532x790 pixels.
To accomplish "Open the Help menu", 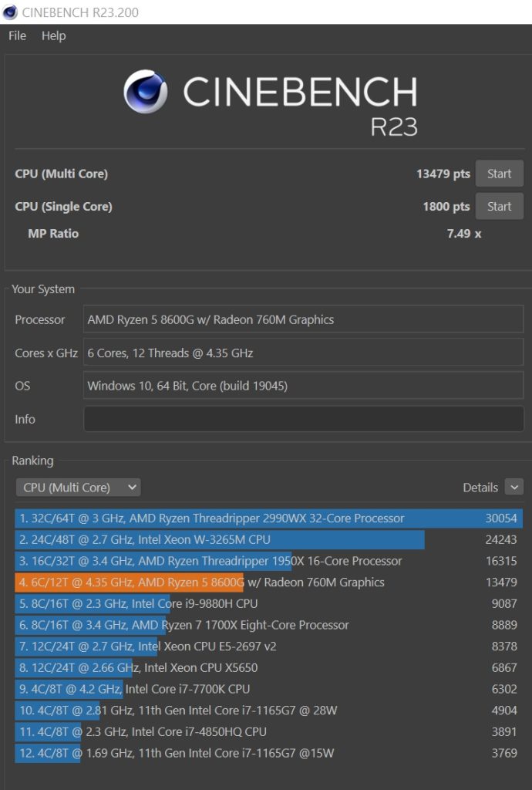I will pos(53,35).
